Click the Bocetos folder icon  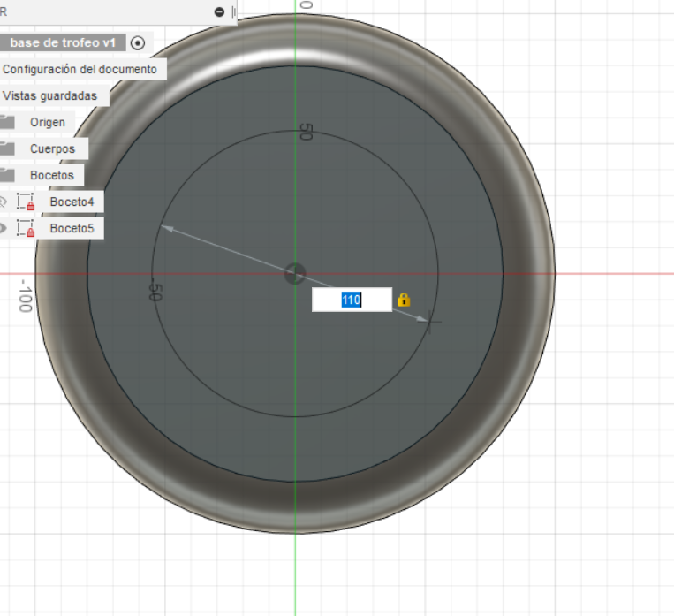pyautogui.click(x=7, y=175)
